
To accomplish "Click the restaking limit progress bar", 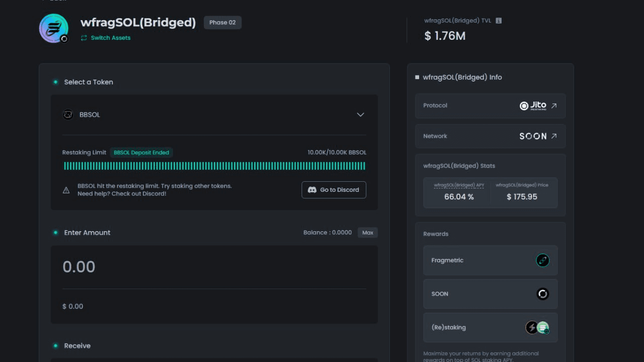I will 214,166.
